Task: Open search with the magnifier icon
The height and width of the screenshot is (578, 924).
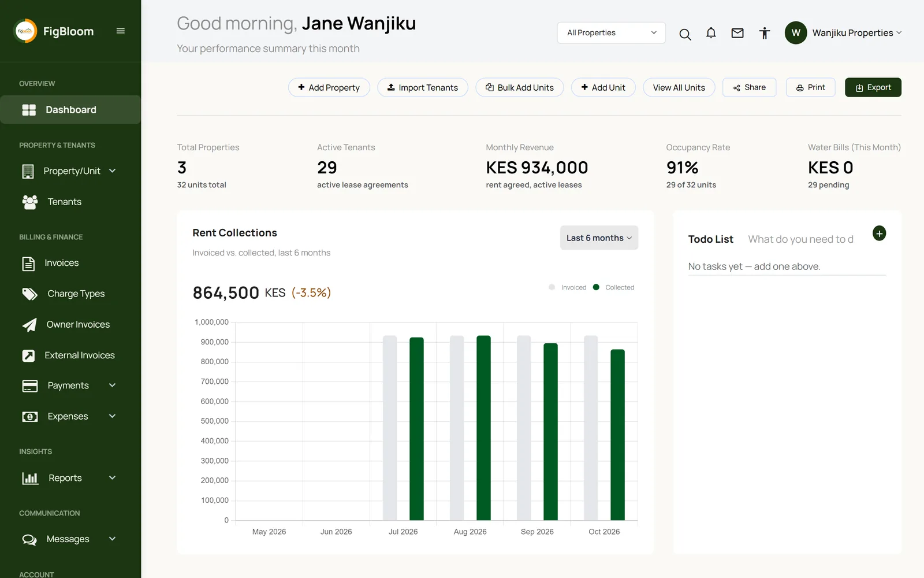Action: pyautogui.click(x=685, y=34)
